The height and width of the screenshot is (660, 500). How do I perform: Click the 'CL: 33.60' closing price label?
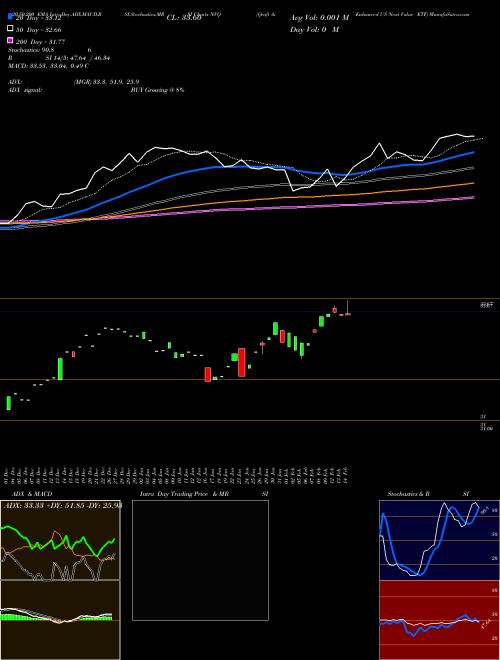click(184, 18)
